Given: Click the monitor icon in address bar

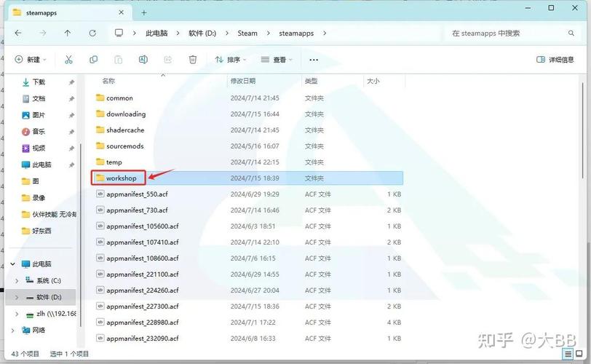Looking at the screenshot, I should pyautogui.click(x=119, y=33).
